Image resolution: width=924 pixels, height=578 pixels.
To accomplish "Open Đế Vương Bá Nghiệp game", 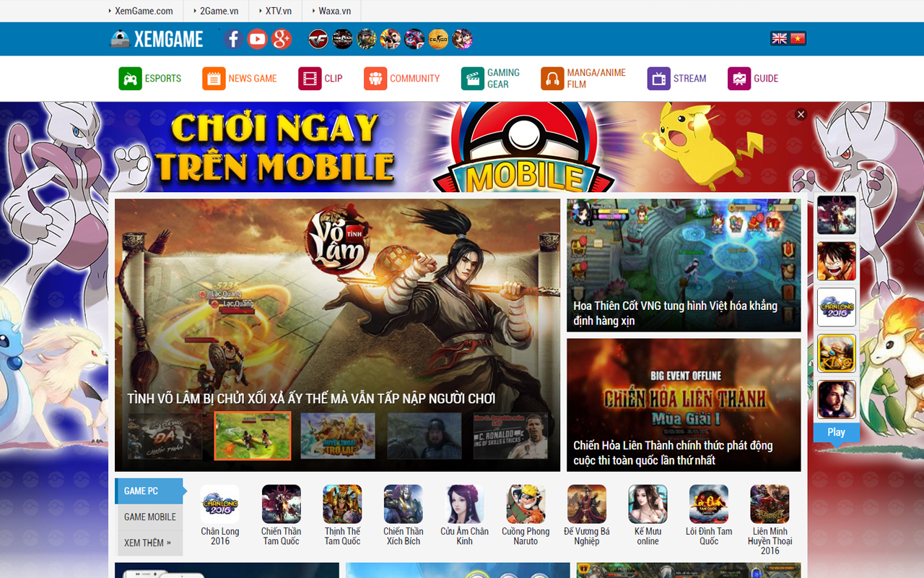I will 587,515.
